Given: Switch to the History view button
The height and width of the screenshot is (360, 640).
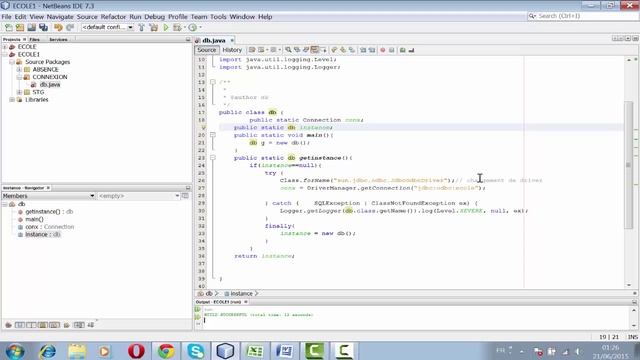Looking at the screenshot, I should pos(232,50).
